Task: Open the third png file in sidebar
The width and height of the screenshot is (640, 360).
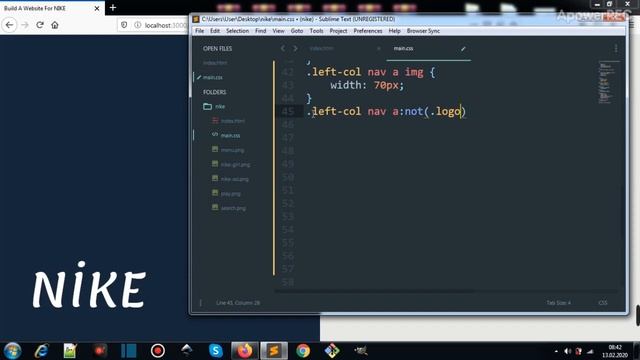Action: point(234,179)
